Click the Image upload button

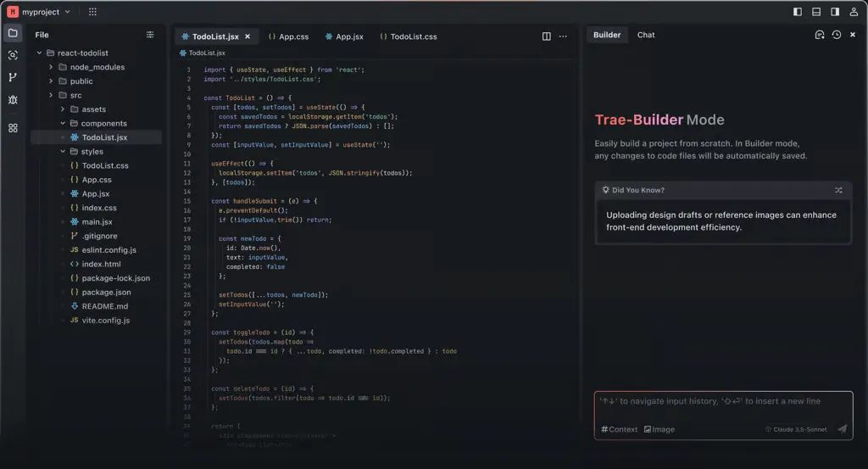tap(659, 429)
